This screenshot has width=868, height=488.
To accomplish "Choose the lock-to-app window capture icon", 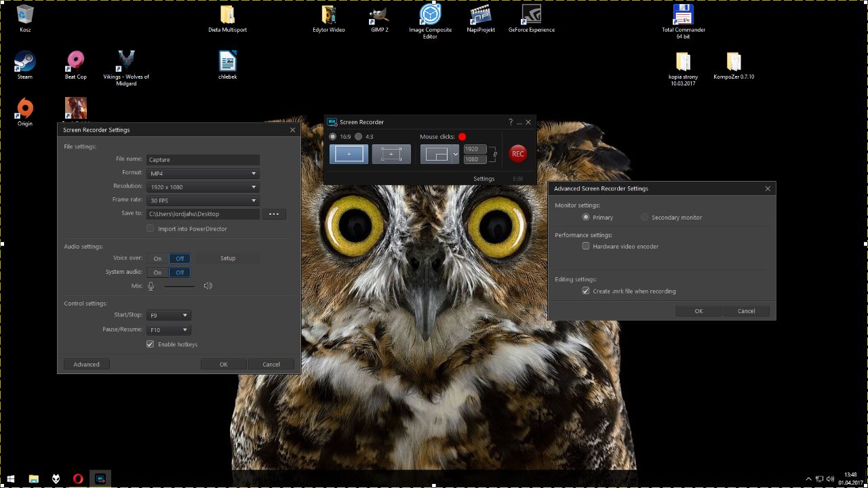I will click(436, 154).
